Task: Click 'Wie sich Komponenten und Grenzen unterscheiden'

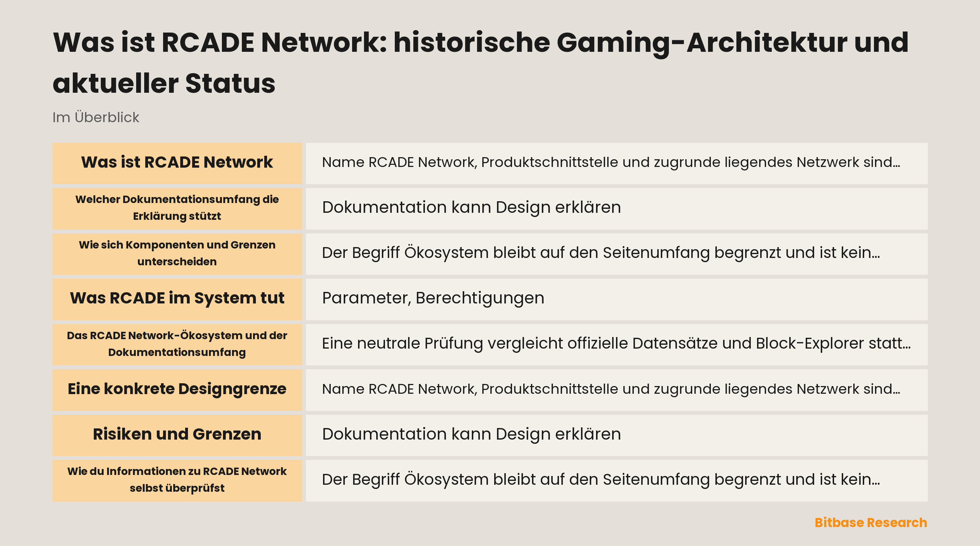Action: point(177,254)
